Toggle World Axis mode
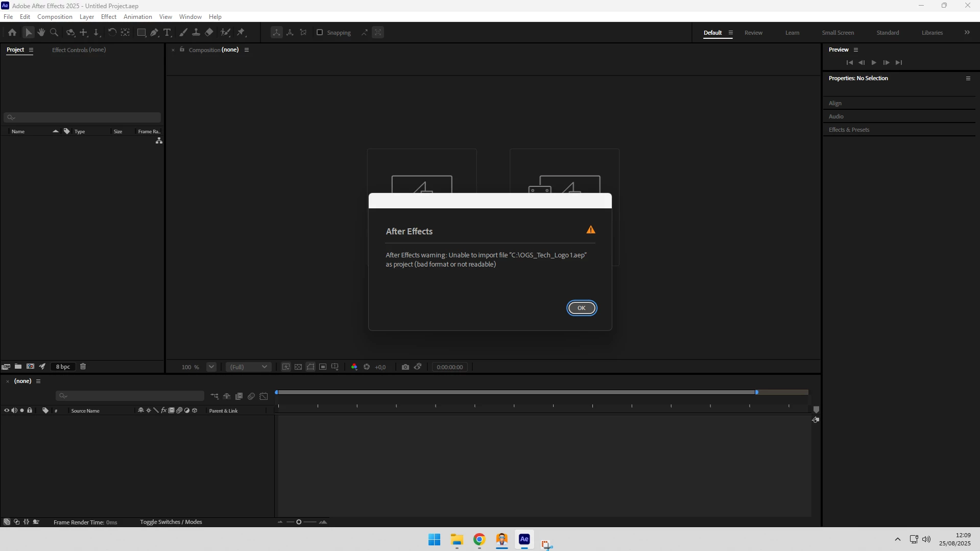980x551 pixels. pyautogui.click(x=290, y=33)
